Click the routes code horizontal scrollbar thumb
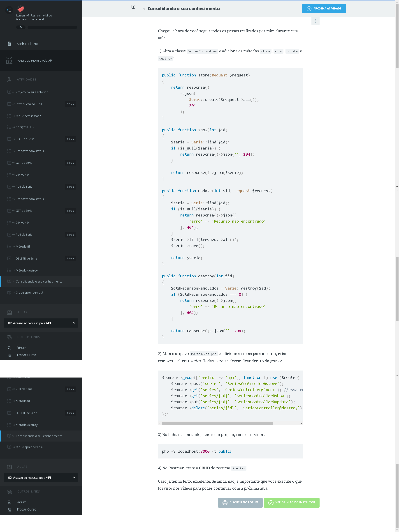The width and height of the screenshot is (399, 532). tap(217, 423)
